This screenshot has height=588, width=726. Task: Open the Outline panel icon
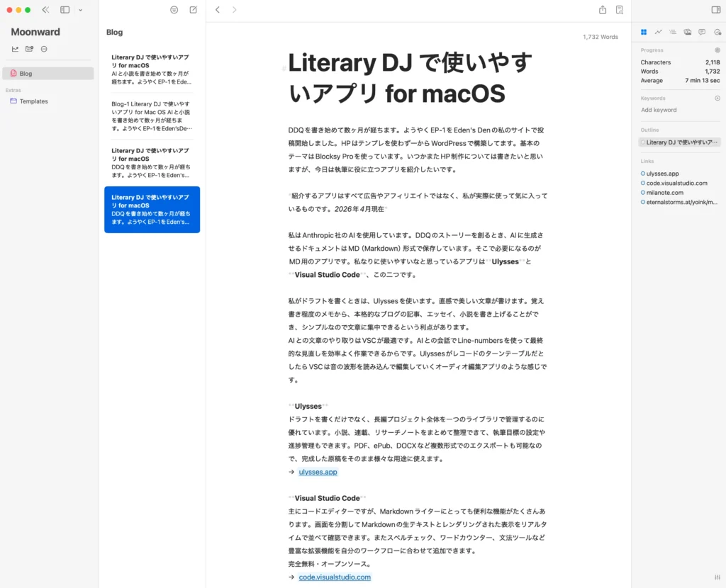(x=672, y=31)
